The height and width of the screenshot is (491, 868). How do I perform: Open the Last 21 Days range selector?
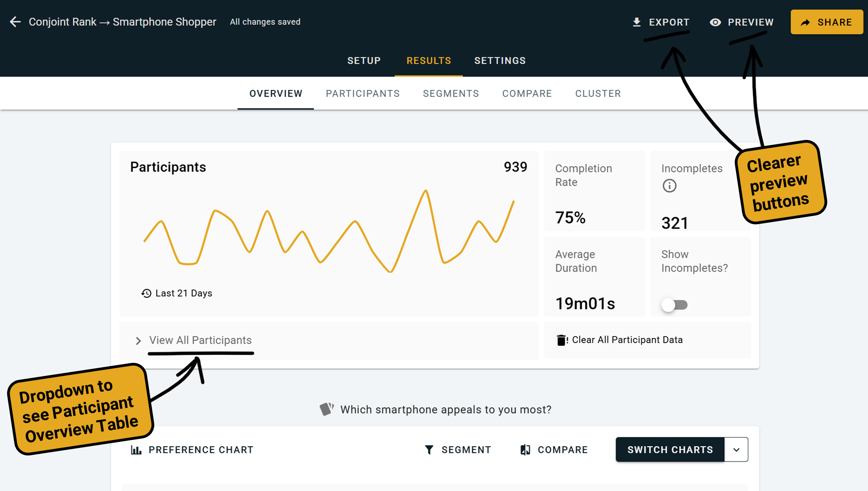[183, 293]
